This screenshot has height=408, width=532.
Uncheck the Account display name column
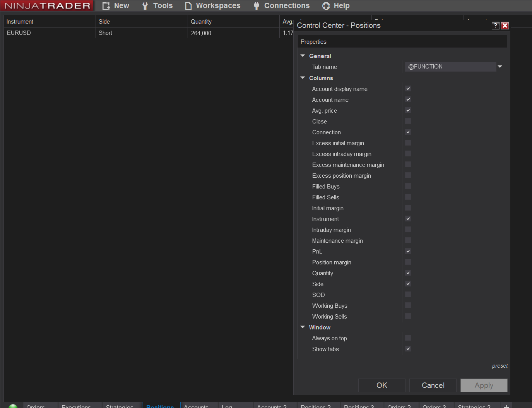click(x=408, y=89)
